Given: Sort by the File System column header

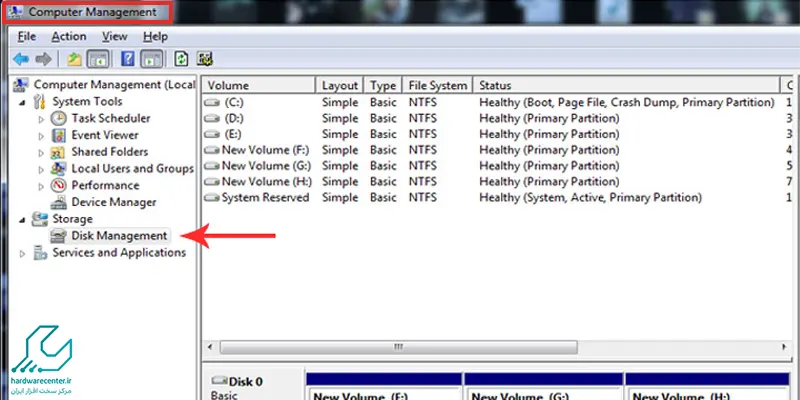Looking at the screenshot, I should point(438,85).
